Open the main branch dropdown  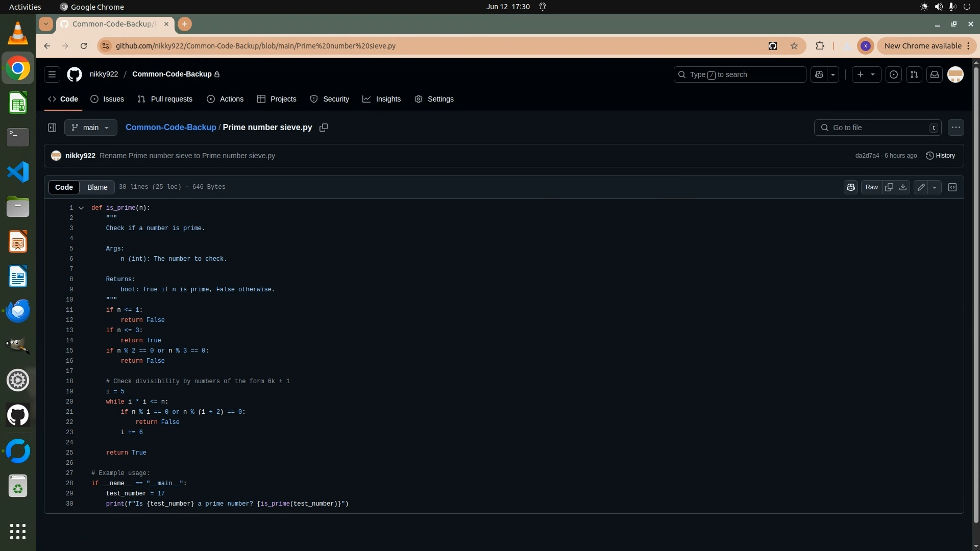coord(91,128)
